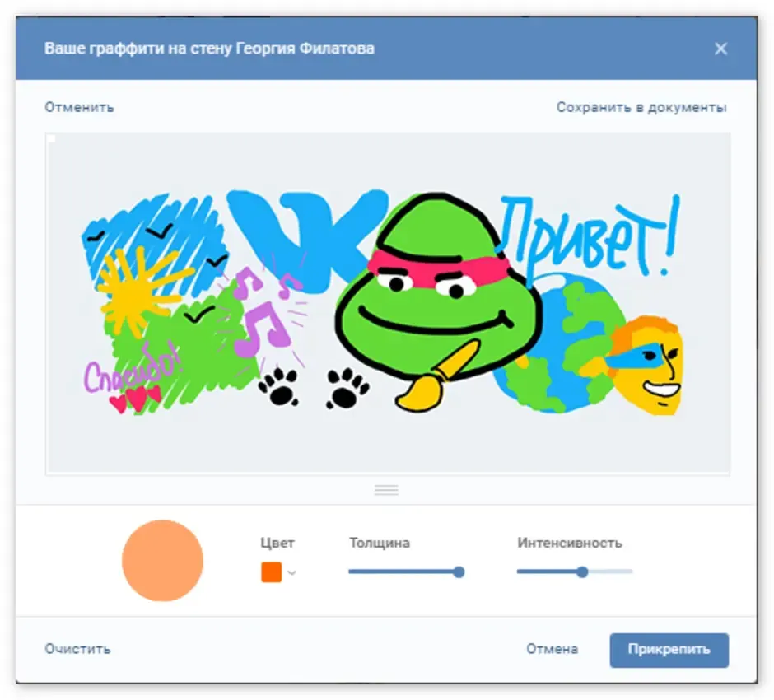
Task: Click the Отменить undo link
Action: tap(80, 107)
